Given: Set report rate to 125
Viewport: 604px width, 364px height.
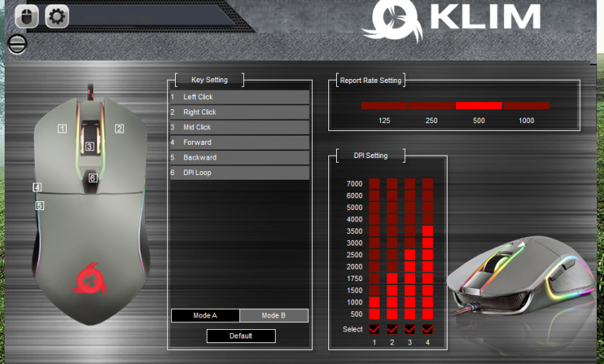Looking at the screenshot, I should (384, 105).
